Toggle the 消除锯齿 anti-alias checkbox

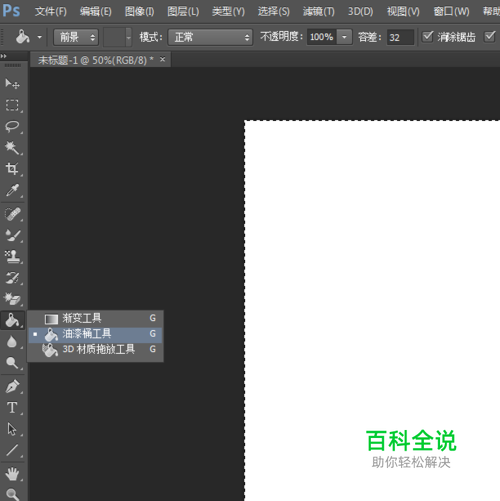(427, 36)
